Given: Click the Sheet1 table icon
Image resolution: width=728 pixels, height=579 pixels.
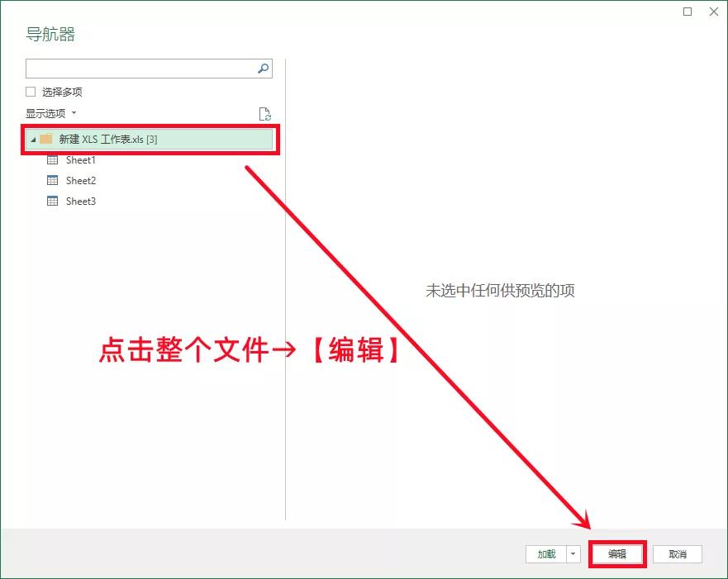Looking at the screenshot, I should click(52, 160).
